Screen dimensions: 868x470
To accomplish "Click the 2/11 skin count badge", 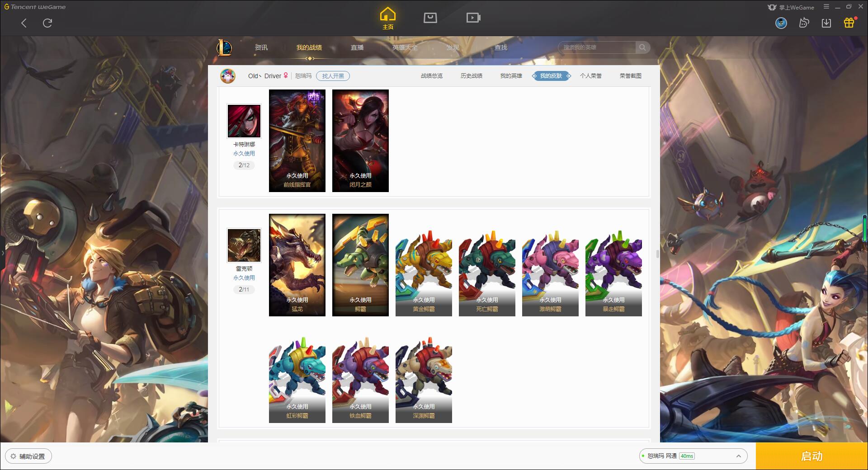I will [244, 290].
